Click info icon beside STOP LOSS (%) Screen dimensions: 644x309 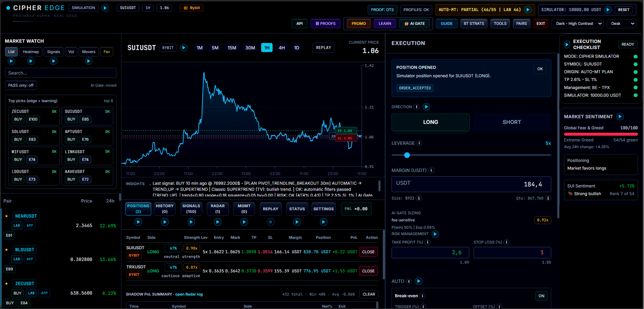coord(506,242)
